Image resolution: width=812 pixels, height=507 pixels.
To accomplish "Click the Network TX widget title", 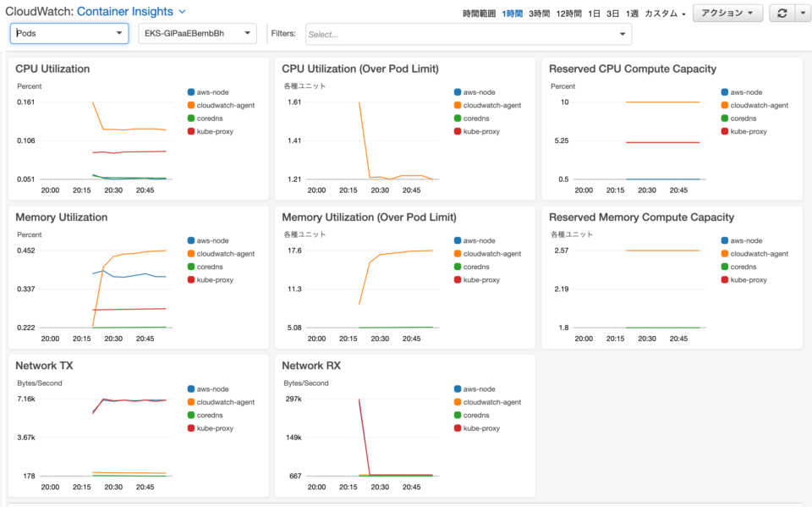I will (44, 366).
